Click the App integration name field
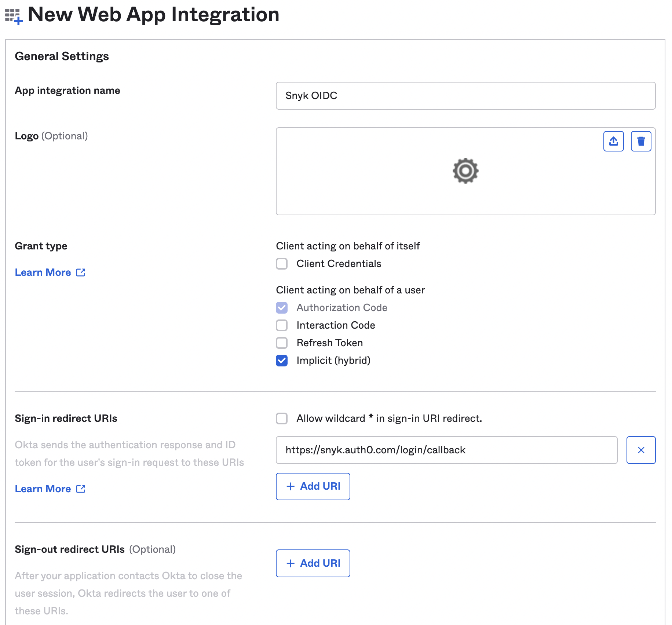The width and height of the screenshot is (672, 625). pos(465,96)
